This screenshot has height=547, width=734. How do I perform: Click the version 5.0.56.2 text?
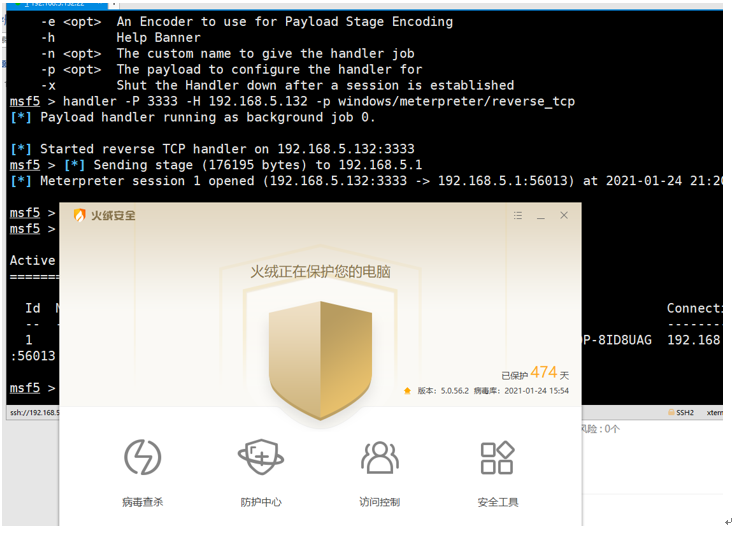(x=443, y=391)
